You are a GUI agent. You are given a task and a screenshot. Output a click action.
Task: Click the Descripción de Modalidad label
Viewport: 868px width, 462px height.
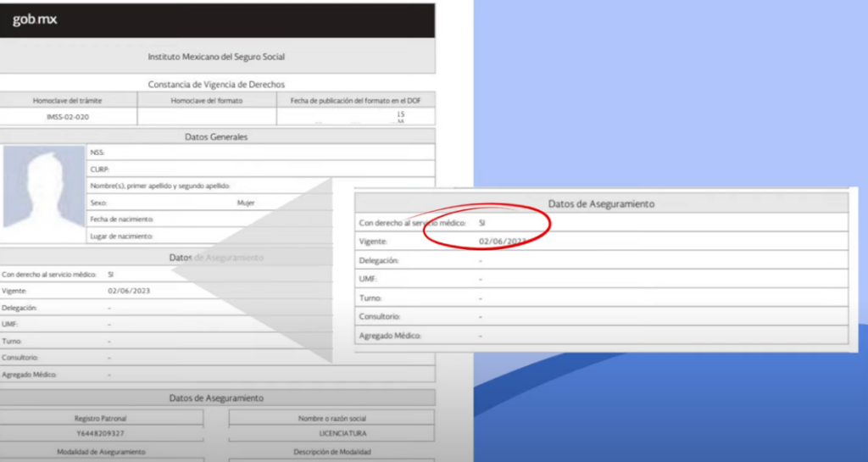(331, 452)
